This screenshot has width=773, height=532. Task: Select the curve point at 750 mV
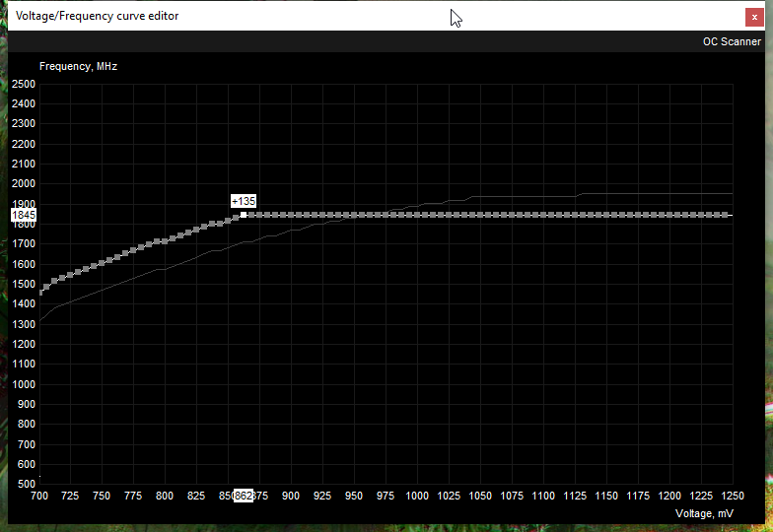[x=102, y=262]
